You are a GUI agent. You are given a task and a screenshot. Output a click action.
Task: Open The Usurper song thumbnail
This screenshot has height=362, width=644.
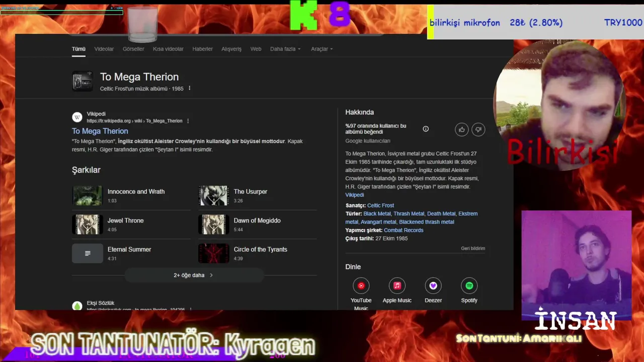point(214,196)
